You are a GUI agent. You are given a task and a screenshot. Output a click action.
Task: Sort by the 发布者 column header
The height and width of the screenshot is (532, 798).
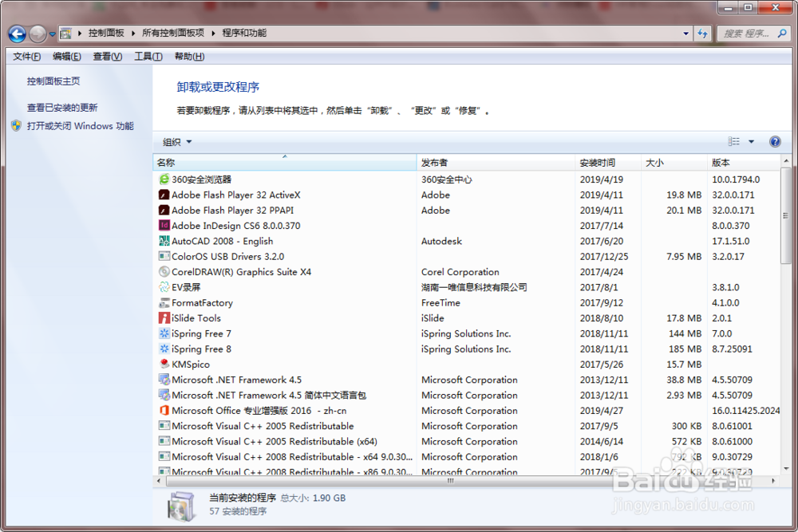pos(496,163)
